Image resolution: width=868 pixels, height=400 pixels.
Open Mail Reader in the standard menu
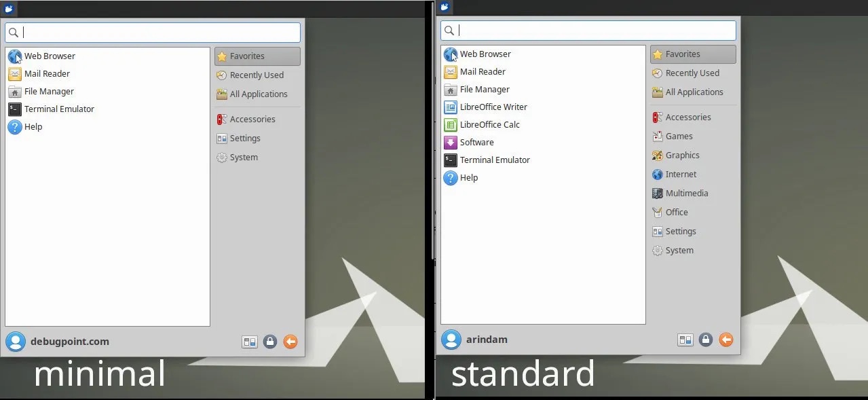483,71
